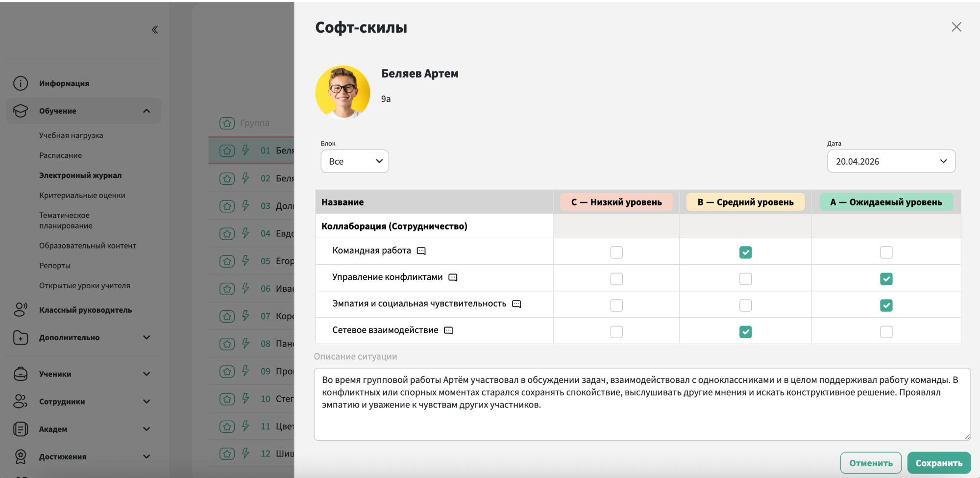
Task: Click the Ученики icon in sidebar
Action: (x=21, y=374)
